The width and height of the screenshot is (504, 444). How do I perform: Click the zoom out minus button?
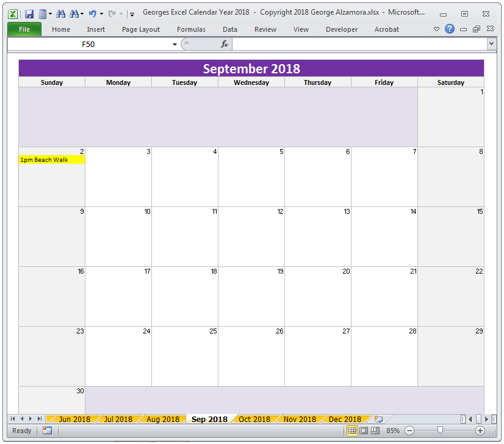tap(409, 431)
